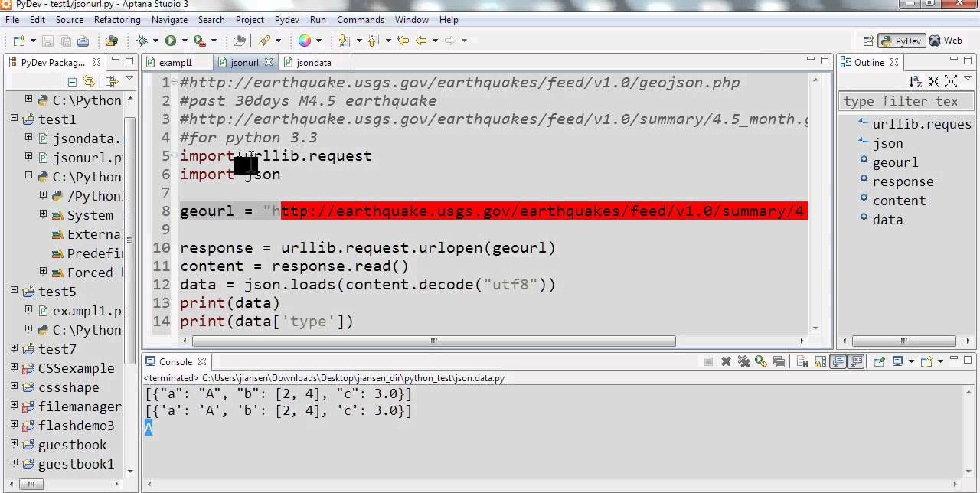This screenshot has width=980, height=493.
Task: Click Open Perspective icon beside PyDev
Action: click(868, 41)
